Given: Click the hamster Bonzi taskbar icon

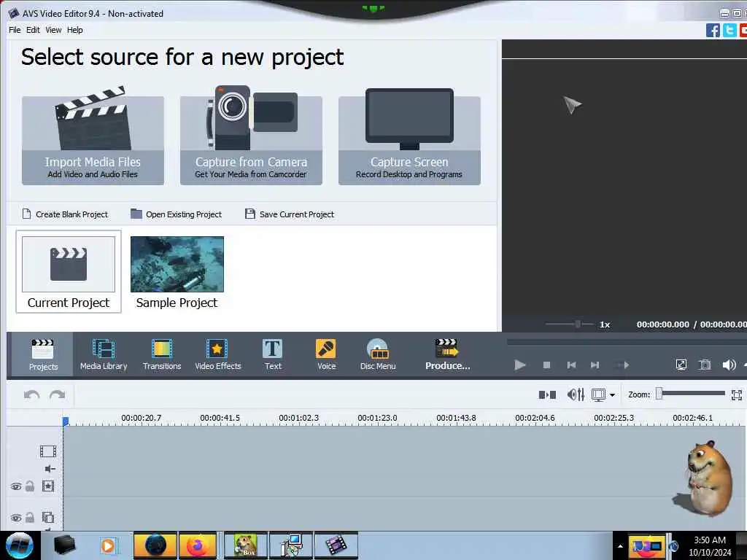Looking at the screenshot, I should coord(245,545).
